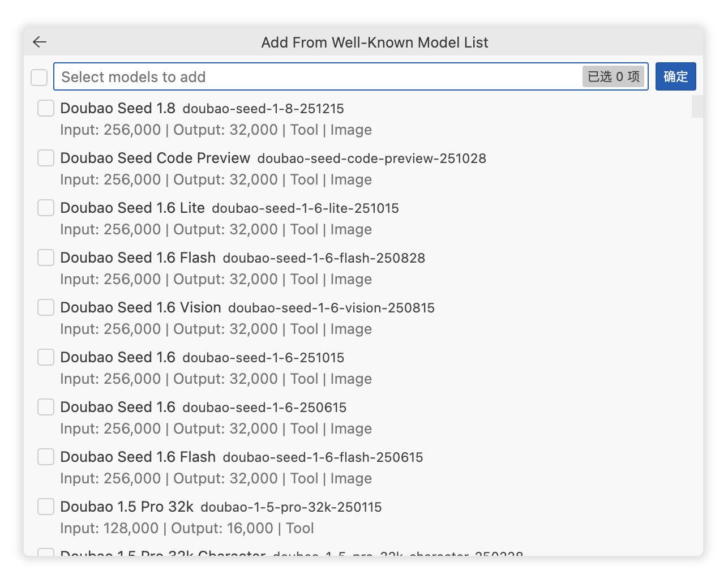This screenshot has width=728, height=583.
Task: Select the Doubao Seed 1.6 Vision model
Action: [x=45, y=307]
